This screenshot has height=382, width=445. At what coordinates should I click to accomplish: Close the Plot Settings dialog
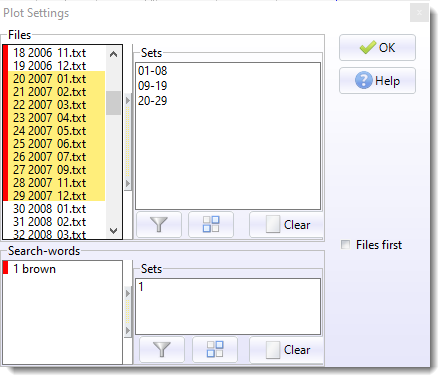(x=419, y=13)
